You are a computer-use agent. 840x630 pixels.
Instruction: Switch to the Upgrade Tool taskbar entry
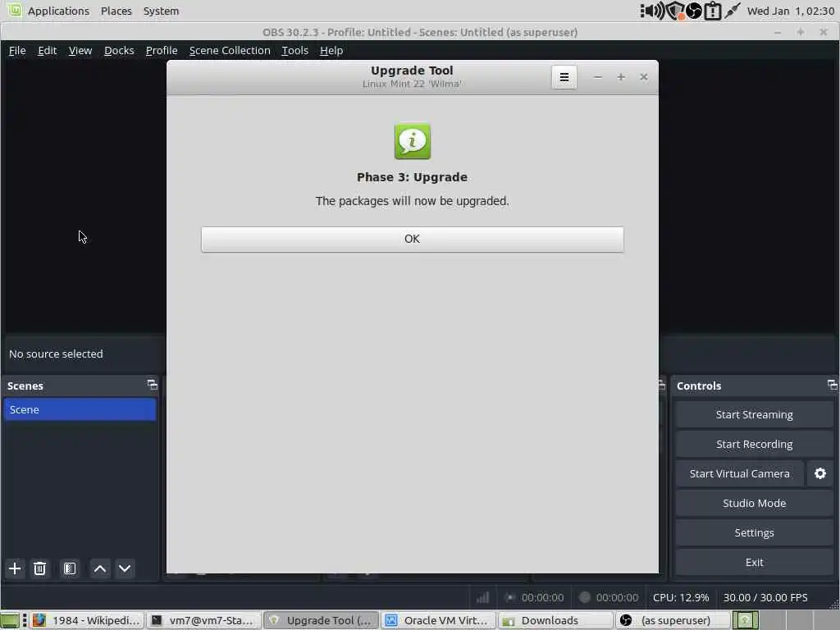[x=321, y=620]
